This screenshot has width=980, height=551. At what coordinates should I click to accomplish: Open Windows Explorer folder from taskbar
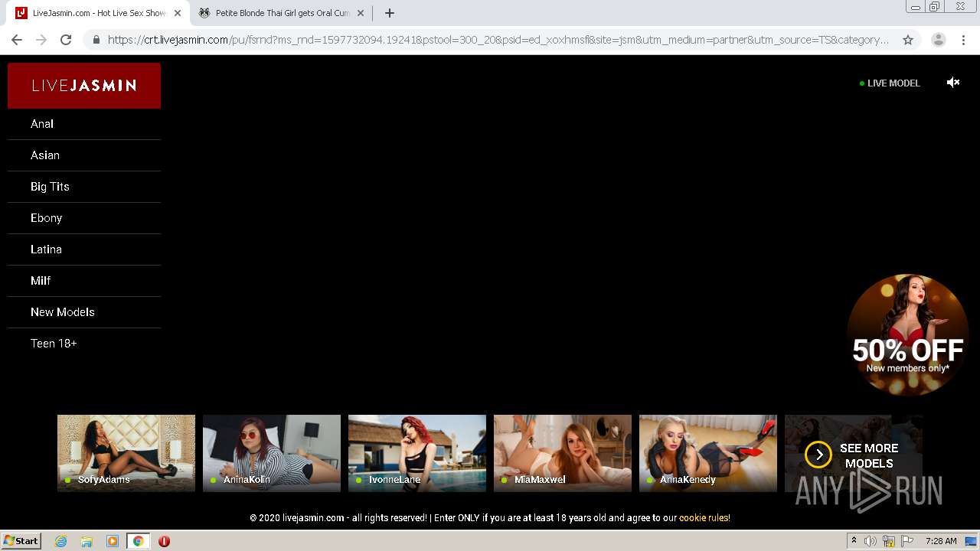tap(87, 541)
